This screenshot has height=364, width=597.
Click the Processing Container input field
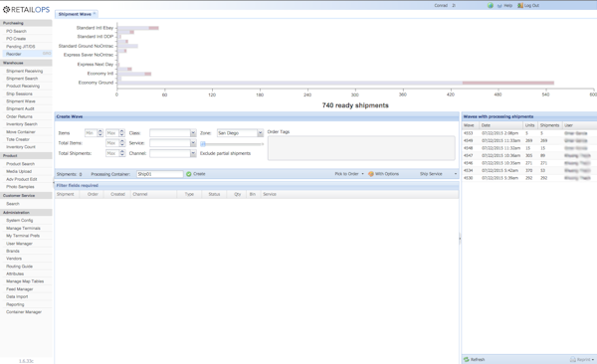tap(160, 174)
